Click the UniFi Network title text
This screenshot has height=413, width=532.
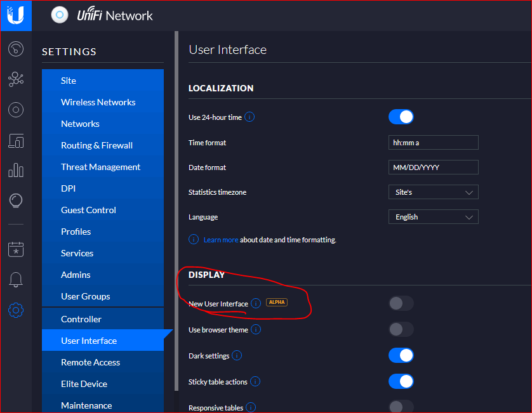[x=115, y=15]
